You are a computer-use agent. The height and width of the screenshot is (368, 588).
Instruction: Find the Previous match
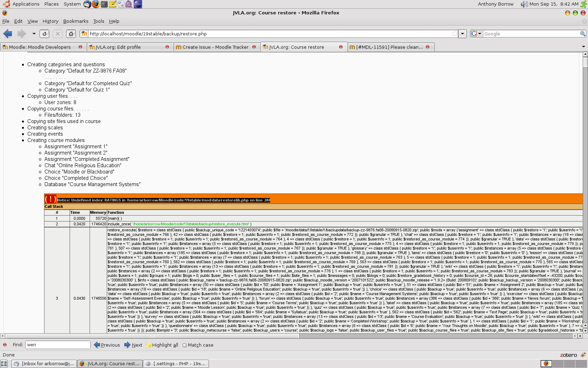point(107,345)
